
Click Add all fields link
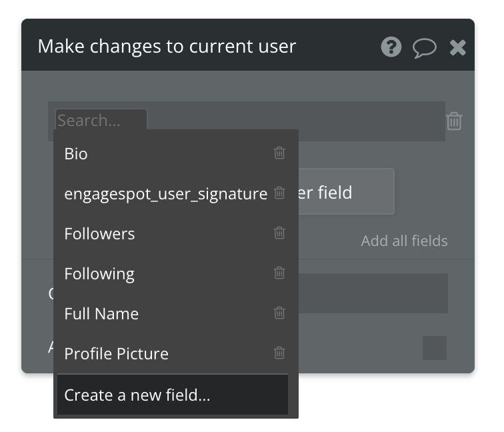click(404, 241)
